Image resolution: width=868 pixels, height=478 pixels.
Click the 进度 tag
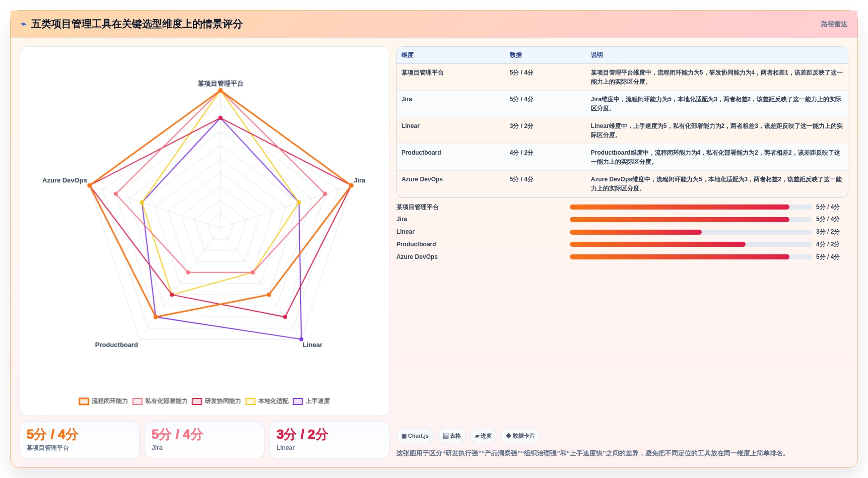[483, 436]
